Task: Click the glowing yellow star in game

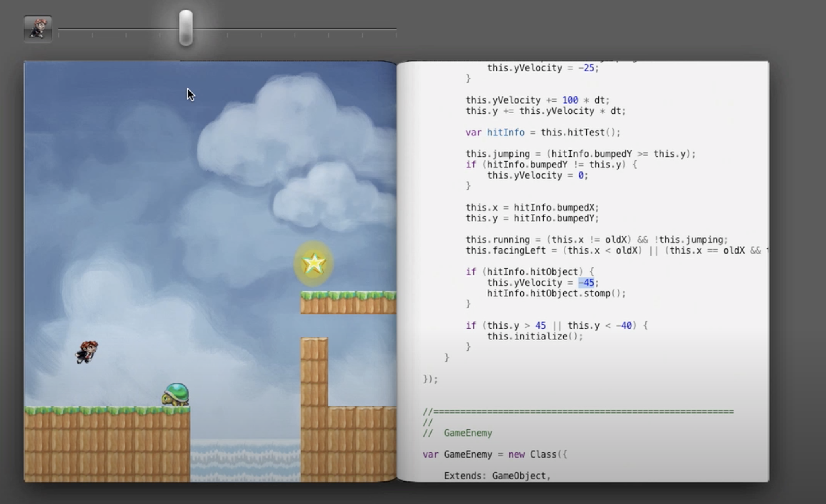Action: click(x=313, y=264)
